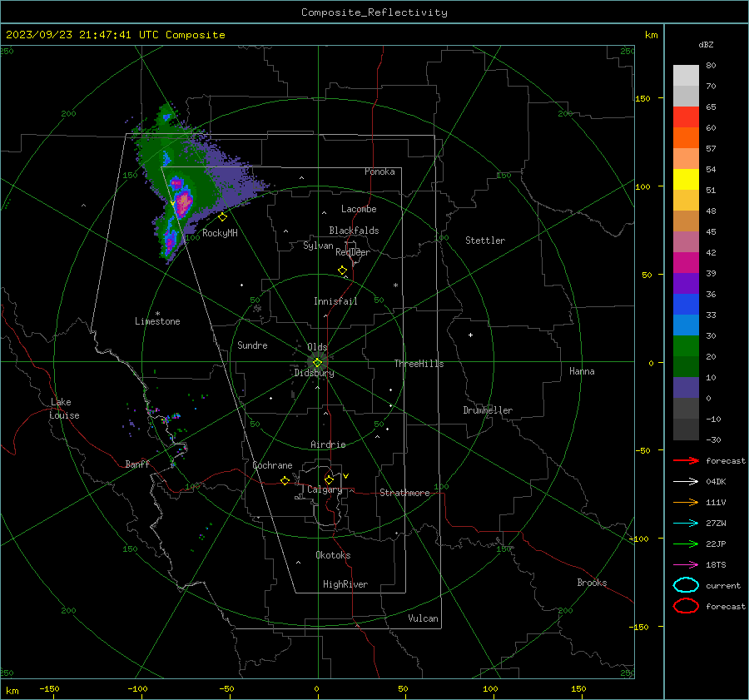749x700 pixels.
Task: Click the yellow diamond marker beside RockyMH
Action: pos(222,217)
